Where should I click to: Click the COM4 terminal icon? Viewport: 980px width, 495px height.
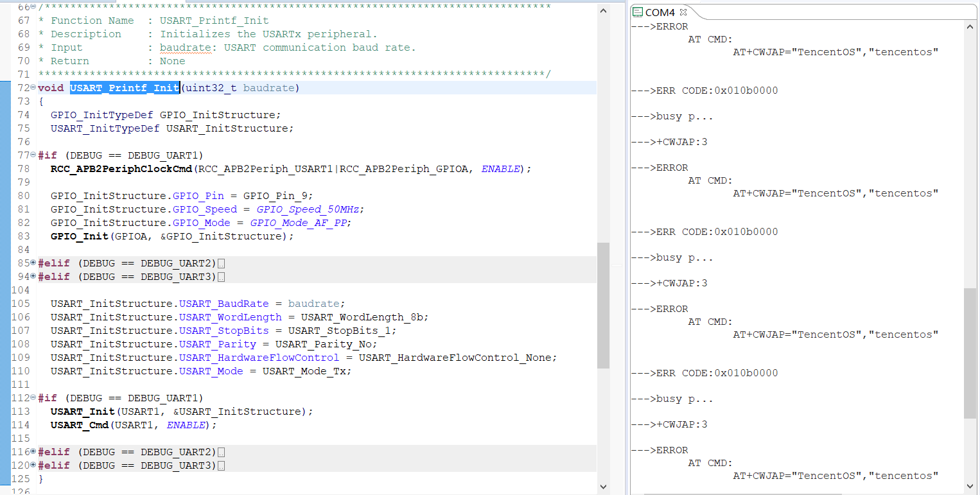[x=638, y=12]
